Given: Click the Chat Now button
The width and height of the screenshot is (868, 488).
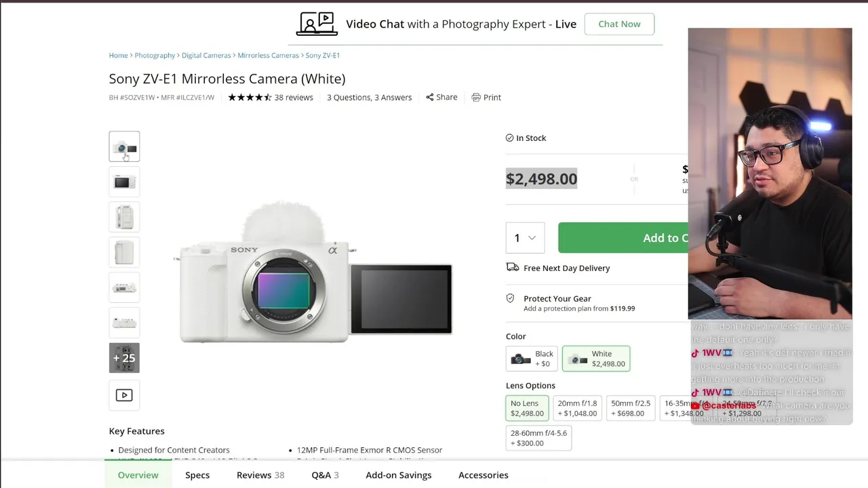Looking at the screenshot, I should [619, 24].
